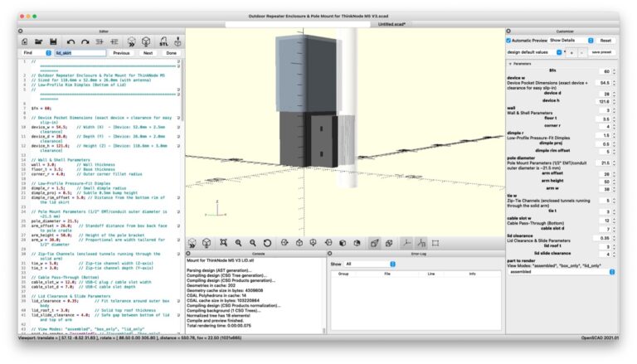Click the File column header in Error Log
This screenshot has height=364, width=637.
387,274
